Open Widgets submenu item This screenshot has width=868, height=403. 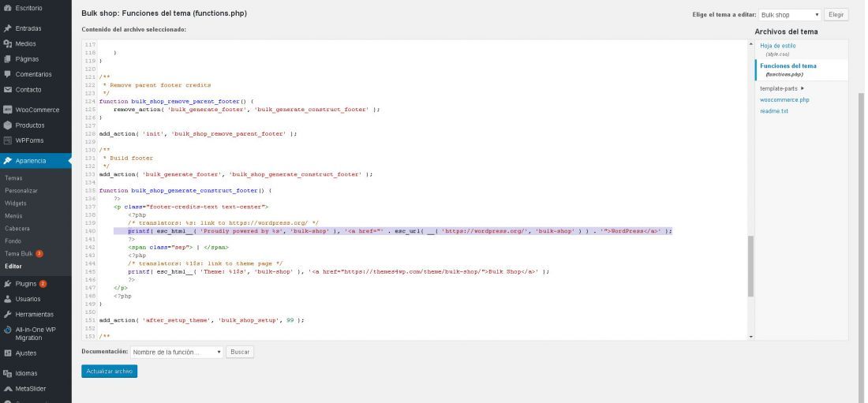click(x=16, y=203)
